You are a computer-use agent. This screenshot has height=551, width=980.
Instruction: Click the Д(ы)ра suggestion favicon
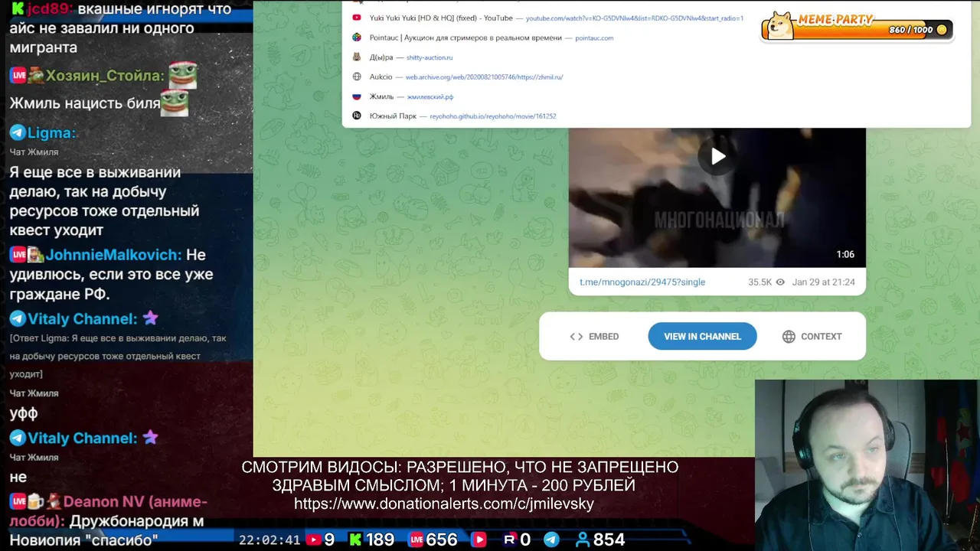(x=357, y=57)
